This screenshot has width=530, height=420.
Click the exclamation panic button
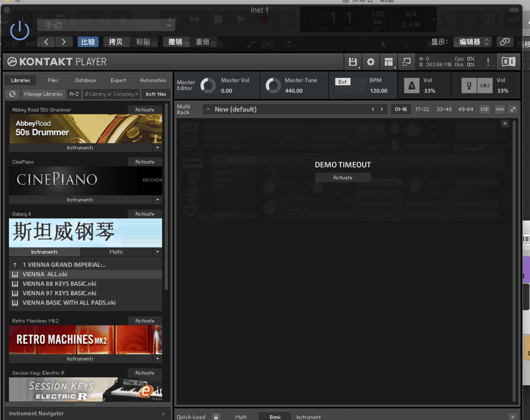(488, 62)
